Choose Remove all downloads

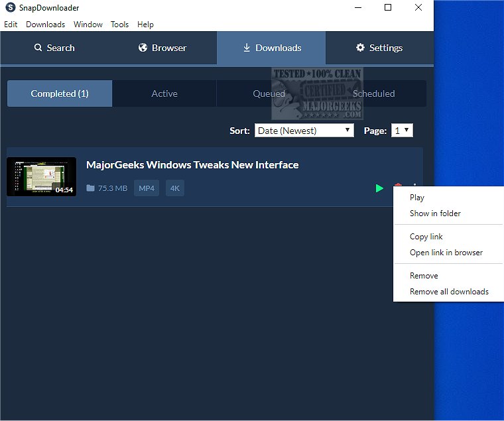pyautogui.click(x=449, y=292)
